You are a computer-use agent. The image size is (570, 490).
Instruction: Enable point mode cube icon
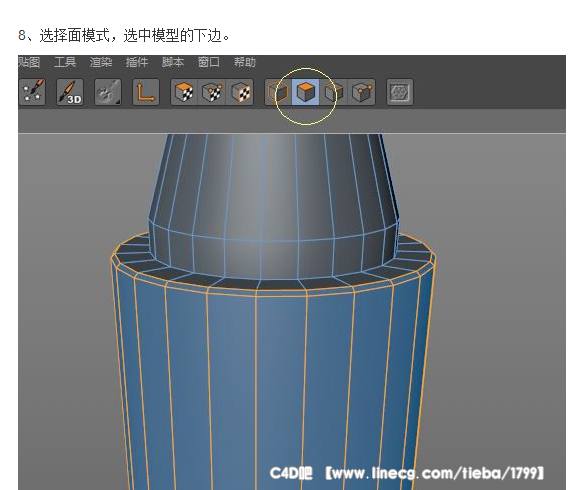click(x=362, y=92)
